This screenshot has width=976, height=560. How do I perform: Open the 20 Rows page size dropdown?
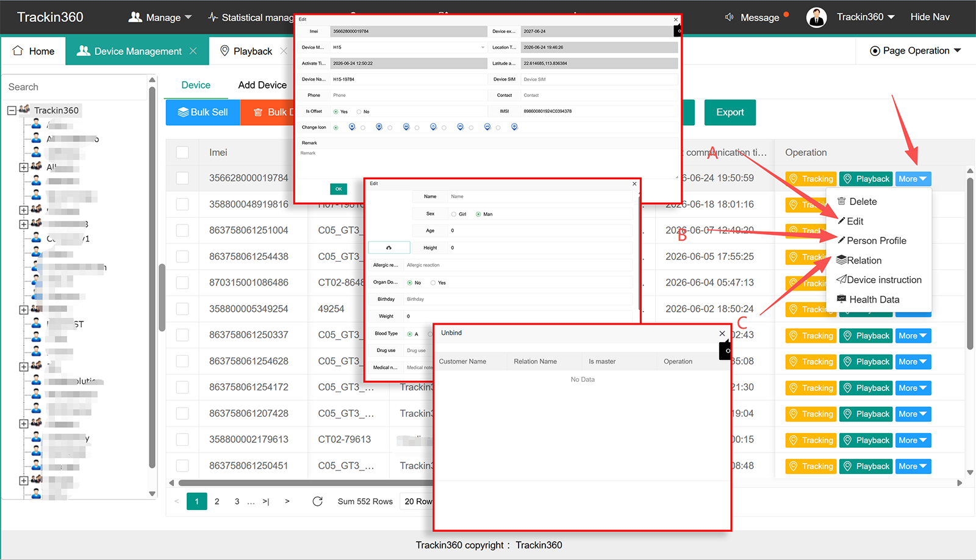click(x=417, y=501)
